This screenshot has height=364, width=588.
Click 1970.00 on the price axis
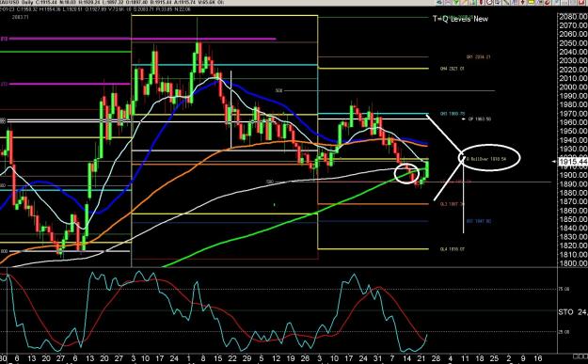(x=573, y=113)
